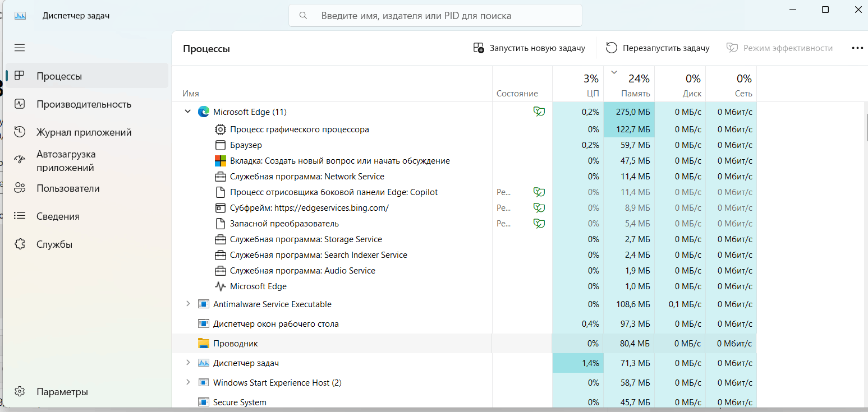The width and height of the screenshot is (868, 412).
Task: Switch to Производительность page
Action: click(x=87, y=104)
